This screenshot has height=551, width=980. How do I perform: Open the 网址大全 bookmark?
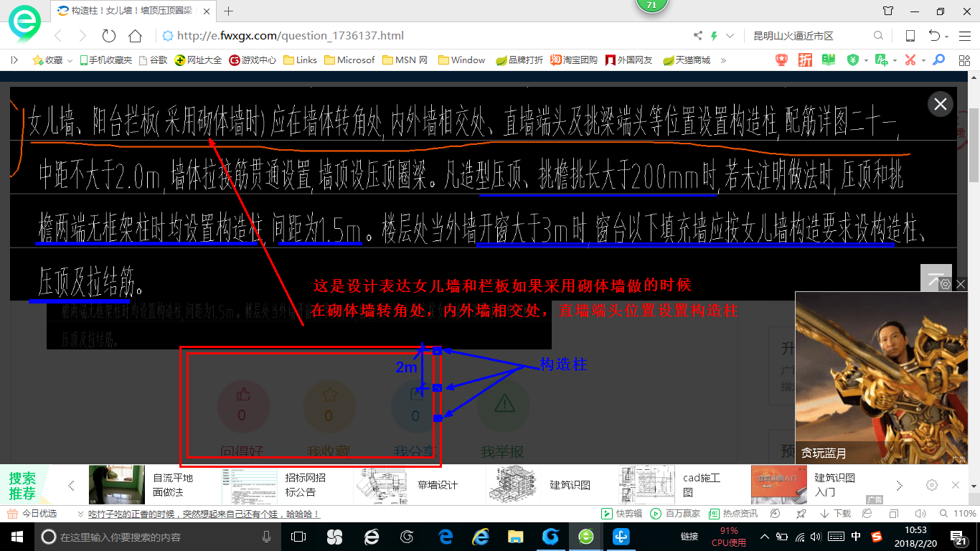(x=199, y=60)
